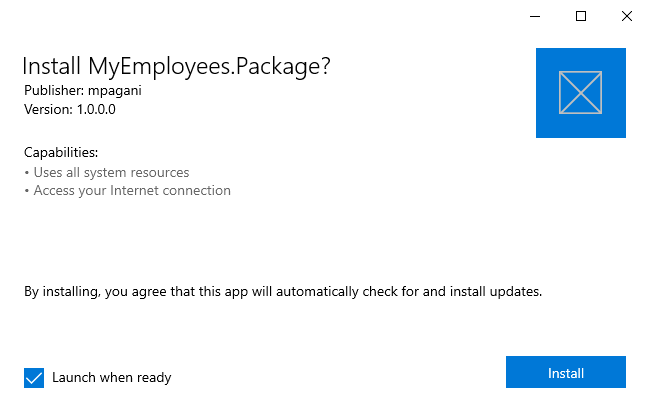Click the bullet before "Access your Internet connection"
Image resolution: width=650 pixels, height=418 pixels.
(26, 190)
